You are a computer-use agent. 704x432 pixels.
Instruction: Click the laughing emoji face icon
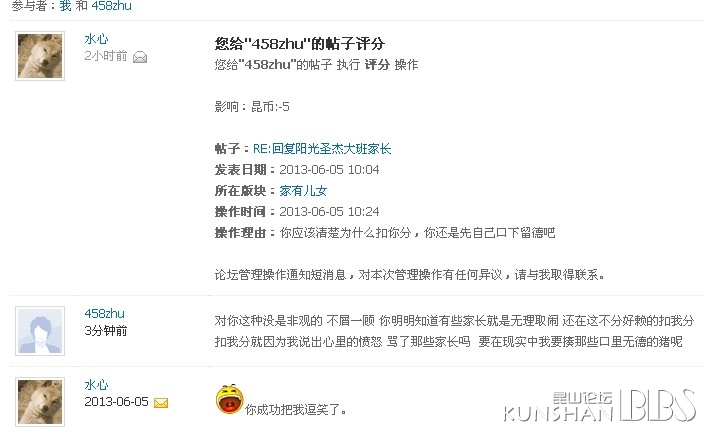point(229,399)
